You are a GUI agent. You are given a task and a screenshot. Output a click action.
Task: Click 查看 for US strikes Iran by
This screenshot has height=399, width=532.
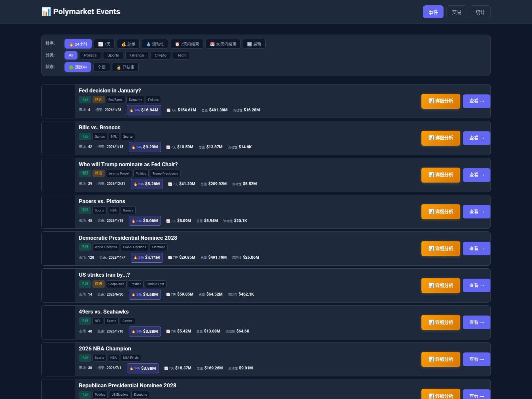tap(476, 285)
